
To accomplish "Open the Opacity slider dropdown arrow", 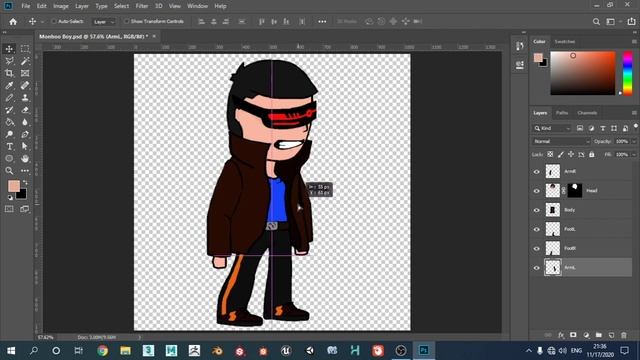I will point(634,142).
